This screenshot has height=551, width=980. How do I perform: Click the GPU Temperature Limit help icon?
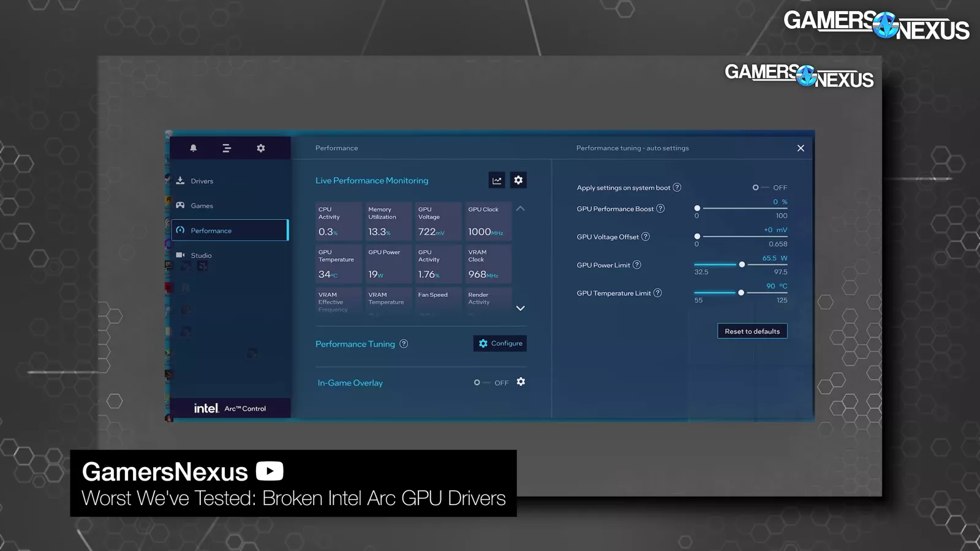point(657,293)
